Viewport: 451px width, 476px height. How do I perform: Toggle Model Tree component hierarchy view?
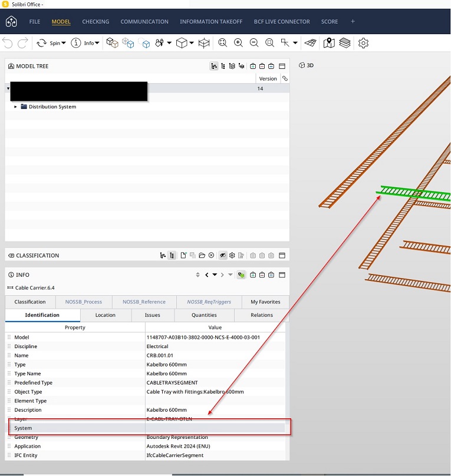(x=223, y=66)
